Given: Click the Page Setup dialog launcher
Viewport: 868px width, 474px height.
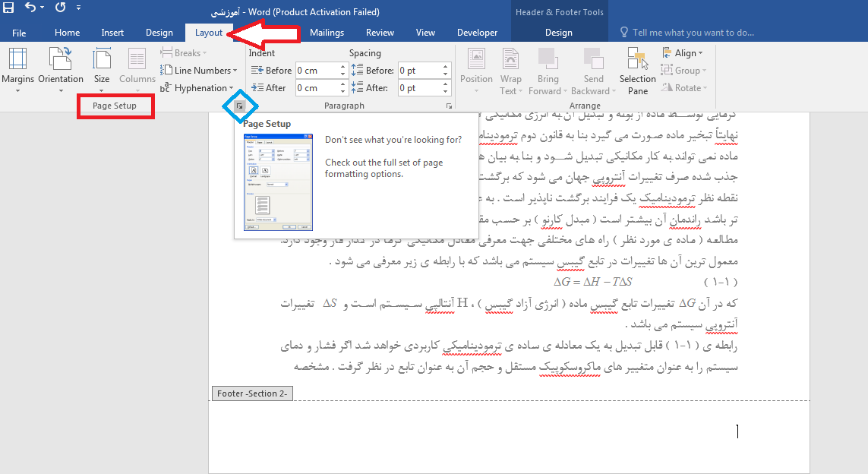Looking at the screenshot, I should point(239,106).
